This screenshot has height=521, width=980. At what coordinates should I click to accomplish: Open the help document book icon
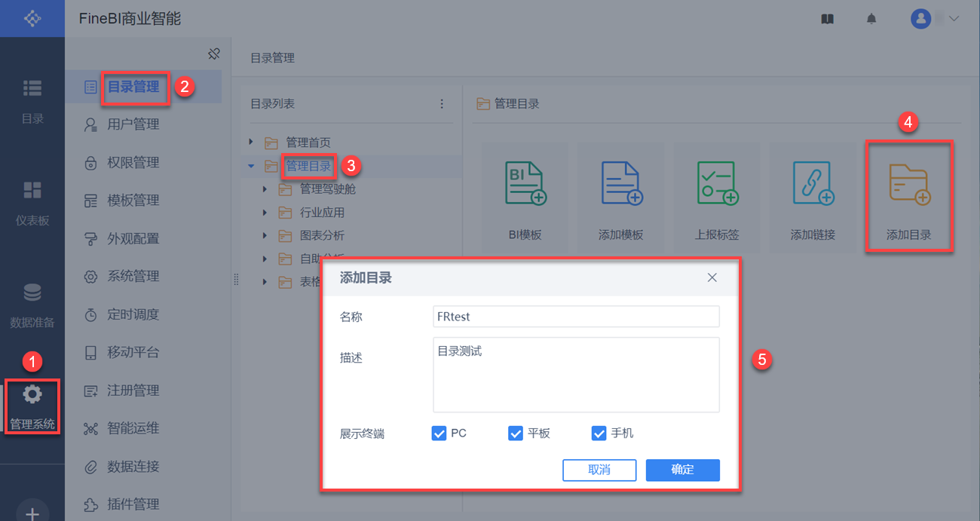coord(827,19)
